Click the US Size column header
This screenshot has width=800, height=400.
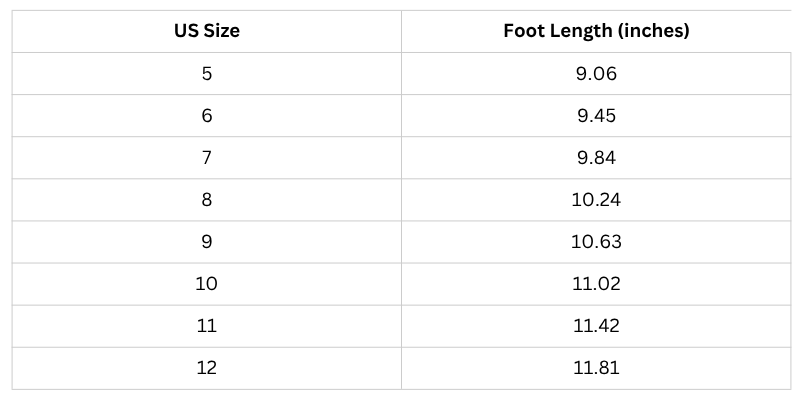tap(207, 31)
